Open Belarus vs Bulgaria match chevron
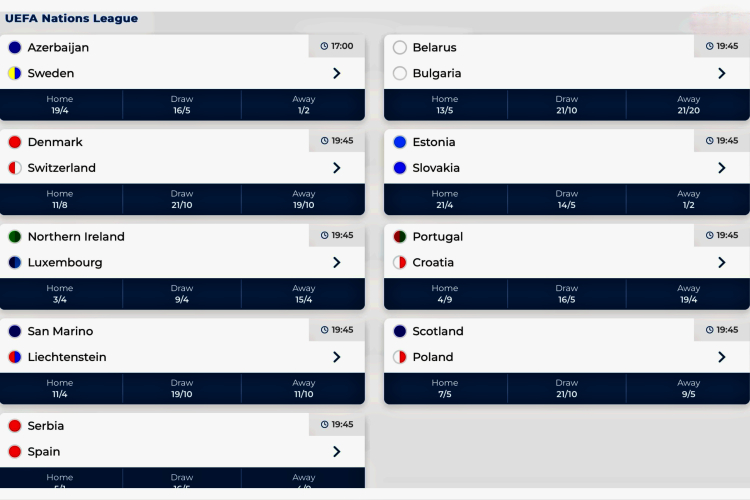 coord(722,73)
